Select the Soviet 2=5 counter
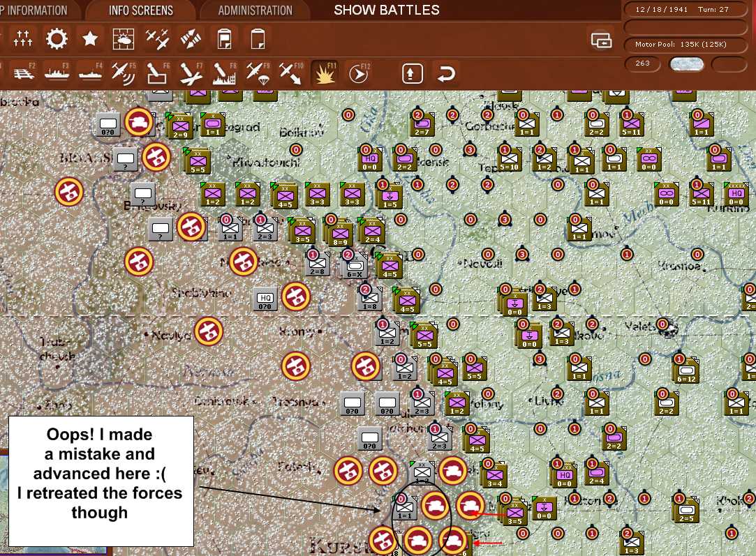Viewport: 756px width, 556px height. 686,511
